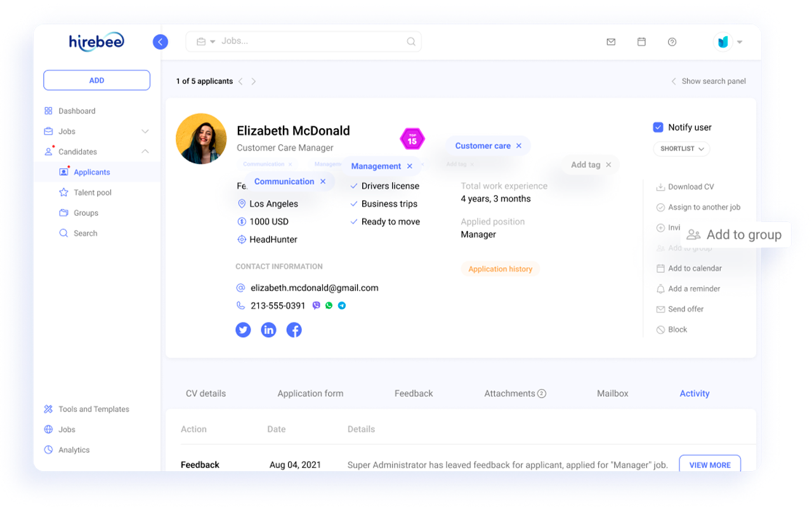Open help using the question mark icon
The image size is (812, 508).
[x=672, y=41]
